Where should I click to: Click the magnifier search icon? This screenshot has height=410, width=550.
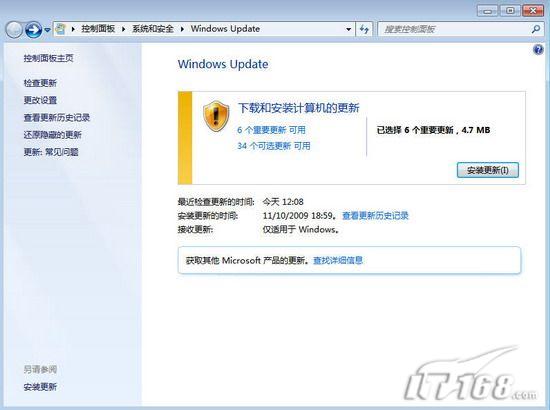(x=536, y=29)
